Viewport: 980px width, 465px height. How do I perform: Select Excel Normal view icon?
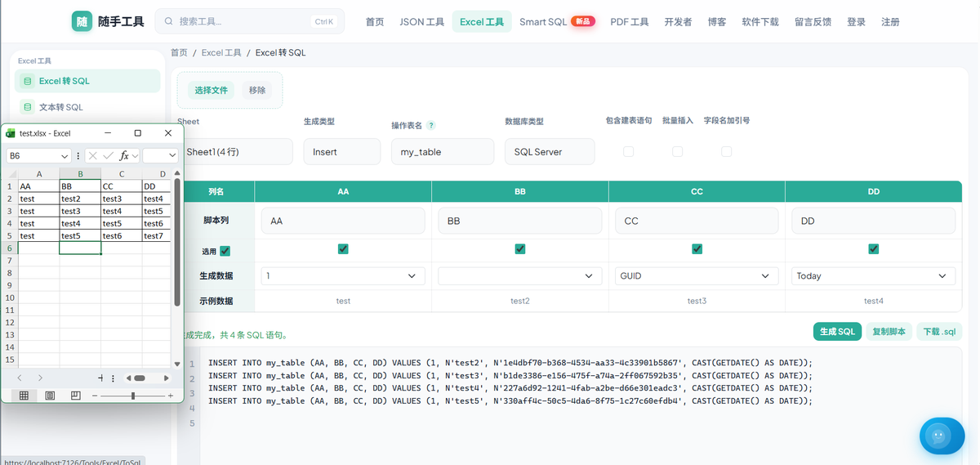pyautogui.click(x=24, y=396)
